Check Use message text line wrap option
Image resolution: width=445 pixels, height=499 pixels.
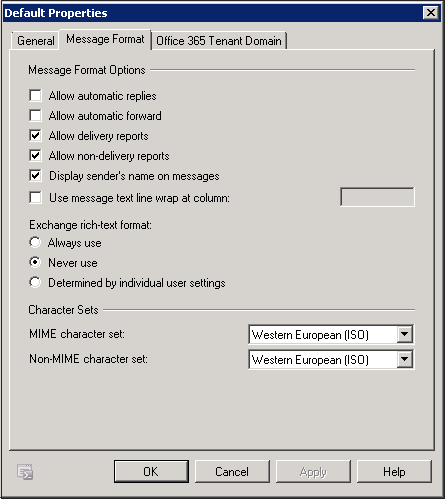[35, 197]
